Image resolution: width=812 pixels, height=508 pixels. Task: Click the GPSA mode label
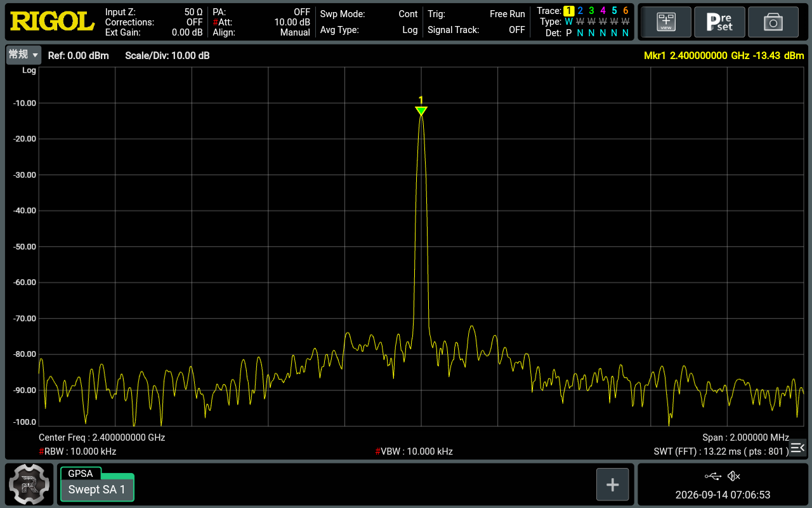point(81,473)
